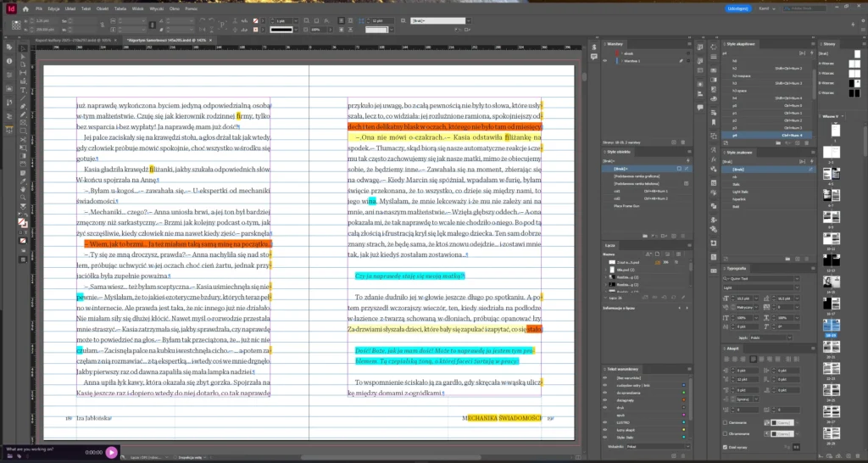Enable the Cieniowanie checkbox
Viewport: 868px width, 463px height.
(726, 422)
